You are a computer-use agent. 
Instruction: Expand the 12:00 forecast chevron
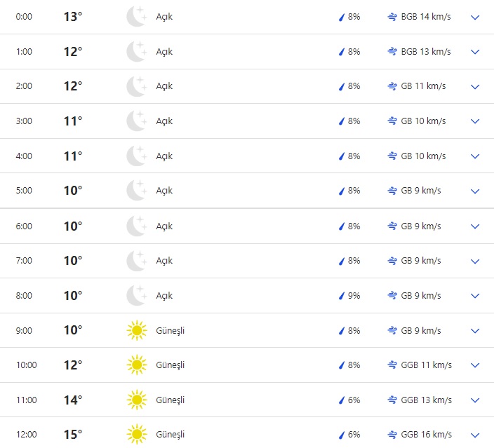(475, 435)
